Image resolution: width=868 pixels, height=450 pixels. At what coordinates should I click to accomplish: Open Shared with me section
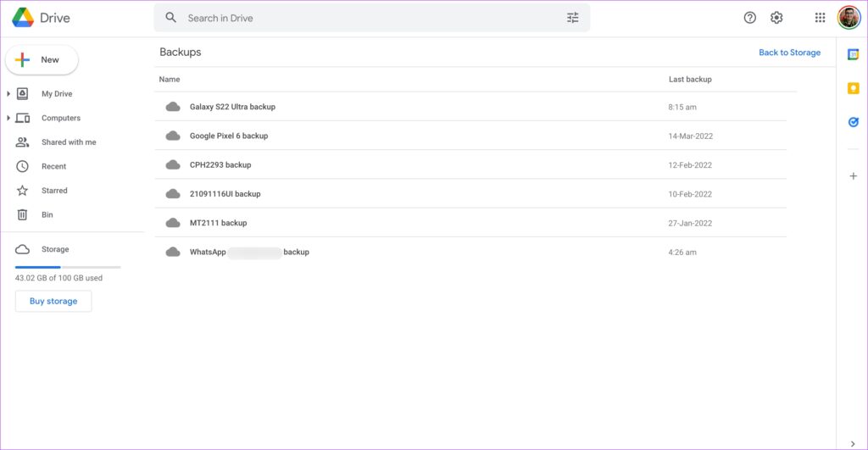(69, 142)
